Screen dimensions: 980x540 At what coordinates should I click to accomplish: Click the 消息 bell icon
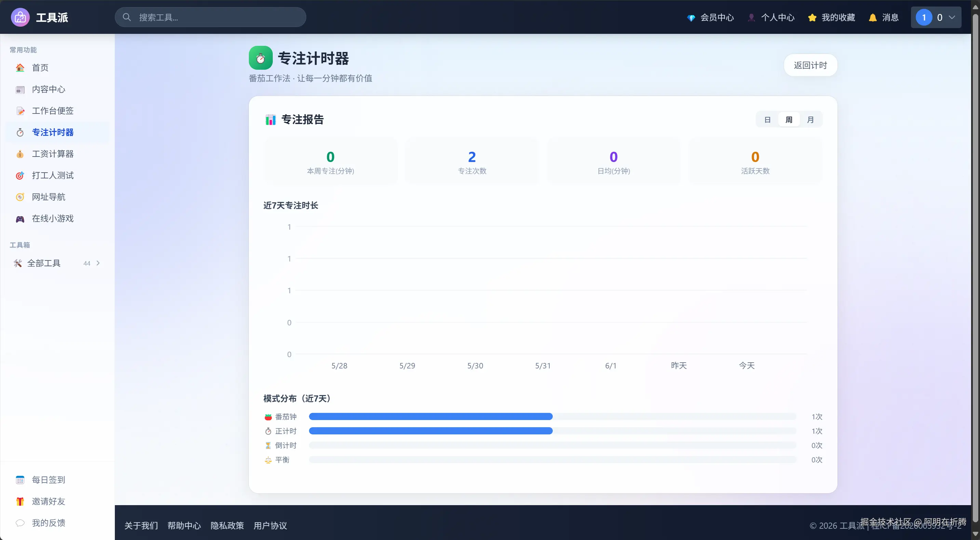click(873, 17)
